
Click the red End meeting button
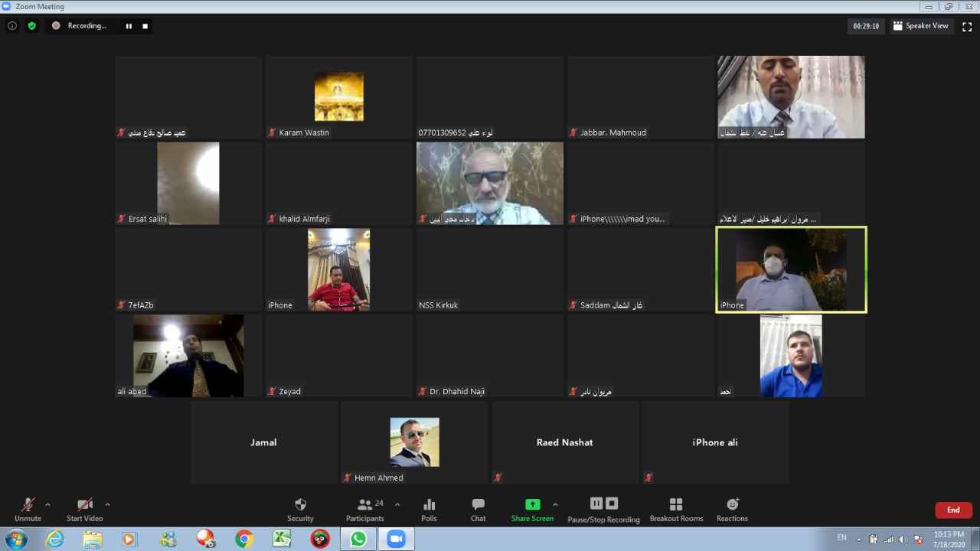coord(953,510)
